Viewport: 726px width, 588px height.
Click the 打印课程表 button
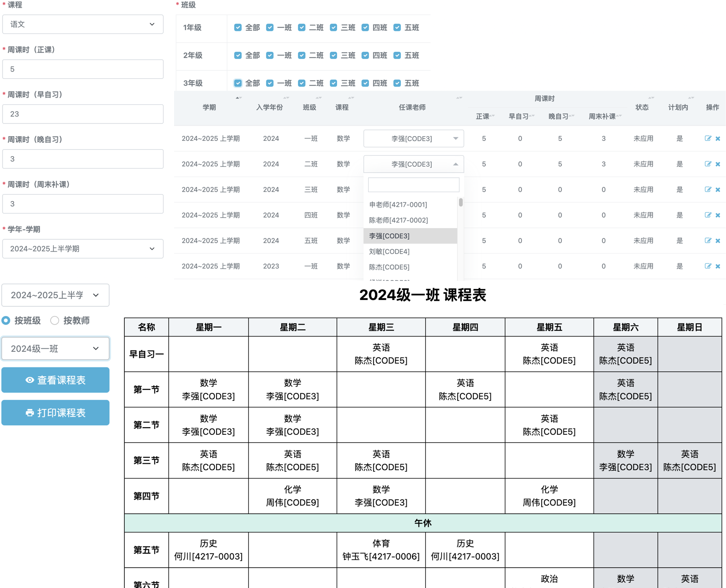tap(55, 413)
